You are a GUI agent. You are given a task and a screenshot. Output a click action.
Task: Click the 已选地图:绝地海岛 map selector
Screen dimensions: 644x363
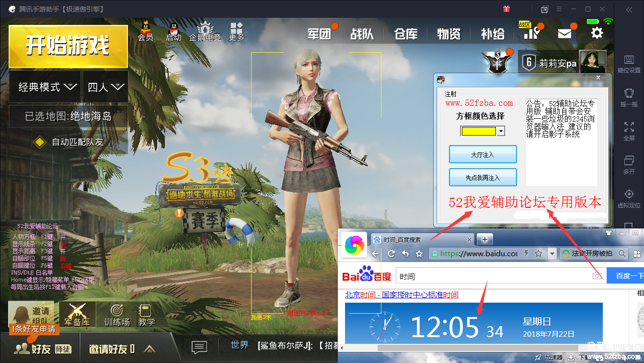pyautogui.click(x=68, y=116)
